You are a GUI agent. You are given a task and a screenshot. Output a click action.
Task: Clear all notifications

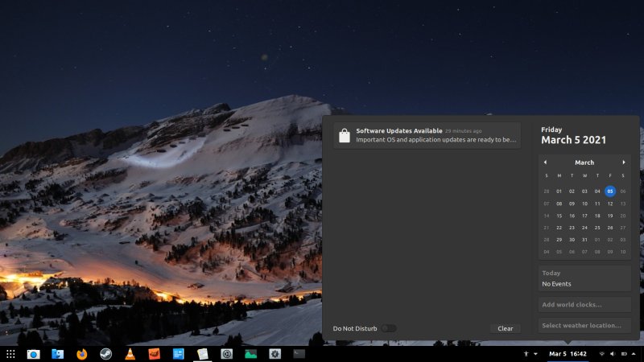tap(505, 328)
